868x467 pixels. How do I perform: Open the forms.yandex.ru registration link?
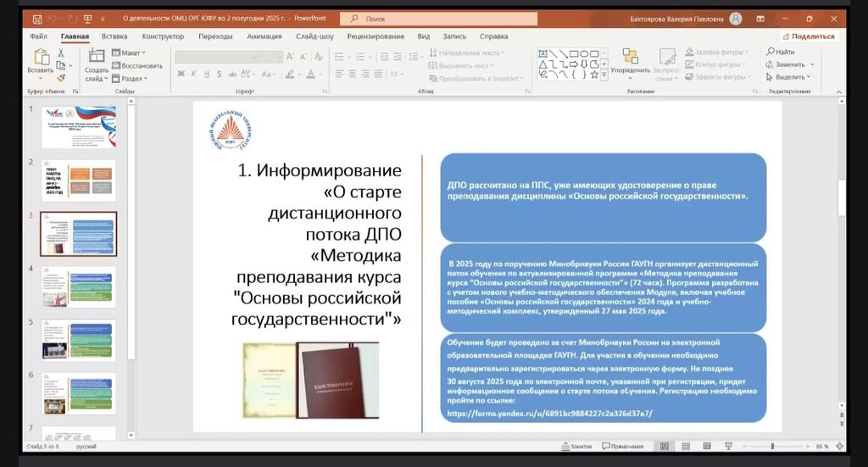point(549,414)
